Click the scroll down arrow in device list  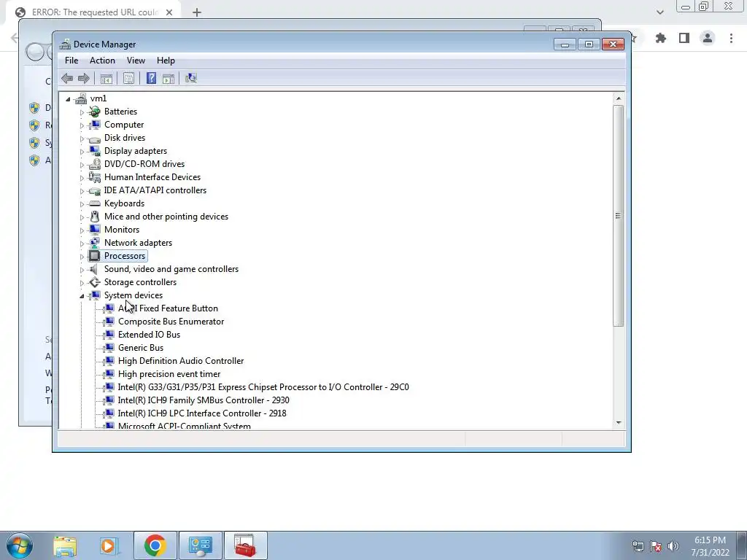tap(619, 422)
